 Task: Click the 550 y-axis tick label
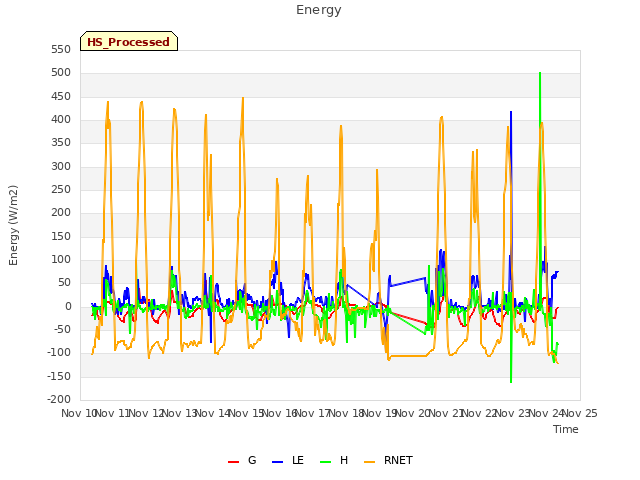tap(61, 49)
